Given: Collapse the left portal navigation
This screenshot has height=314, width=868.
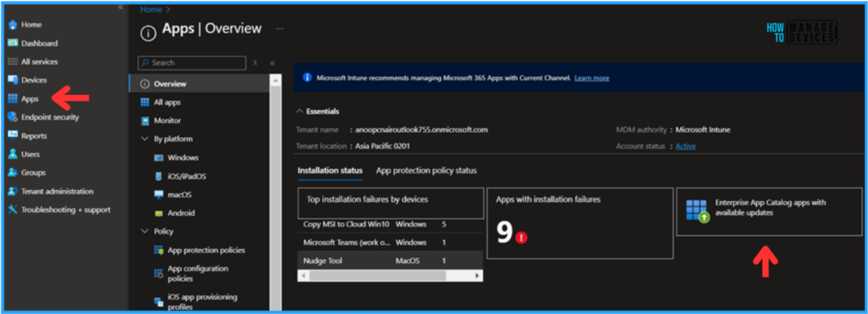Looking at the screenshot, I should pos(120,7).
